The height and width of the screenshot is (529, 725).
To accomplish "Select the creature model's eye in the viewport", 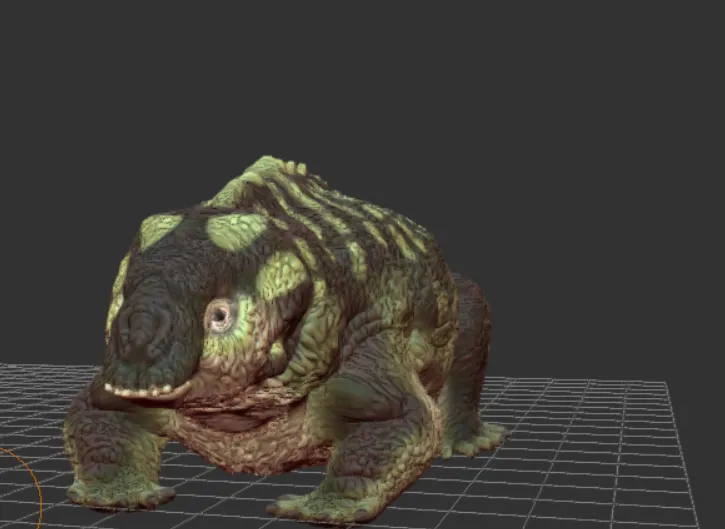I will click(x=220, y=316).
